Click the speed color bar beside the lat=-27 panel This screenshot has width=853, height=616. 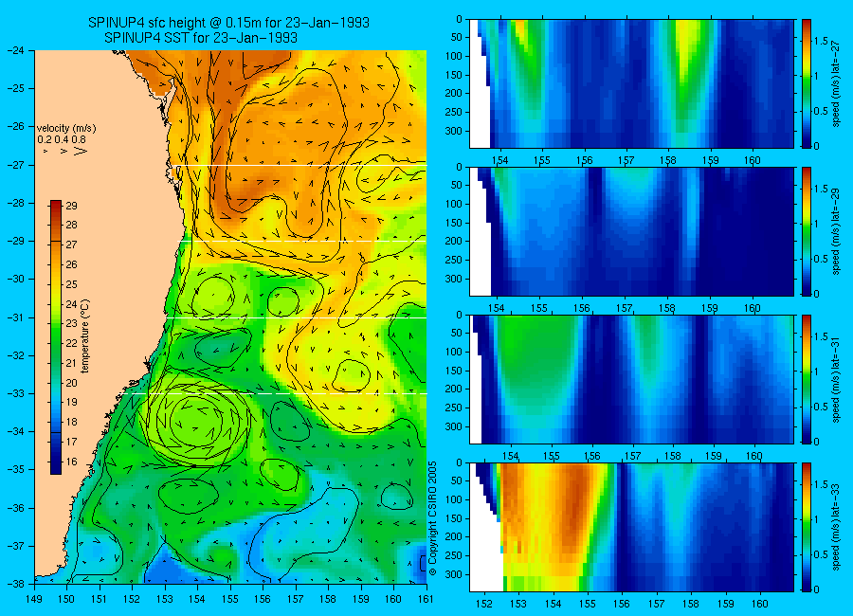tap(806, 83)
